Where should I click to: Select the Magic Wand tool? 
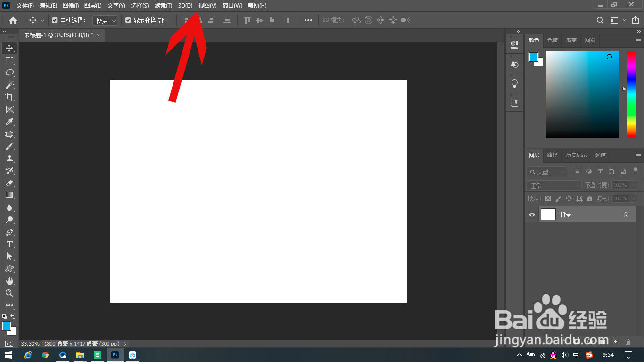(x=9, y=85)
